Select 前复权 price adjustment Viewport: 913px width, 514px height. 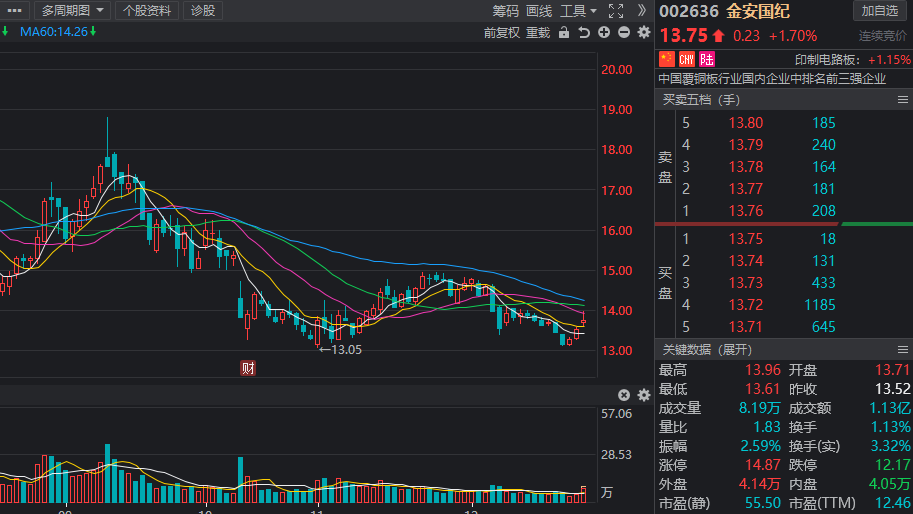(501, 33)
